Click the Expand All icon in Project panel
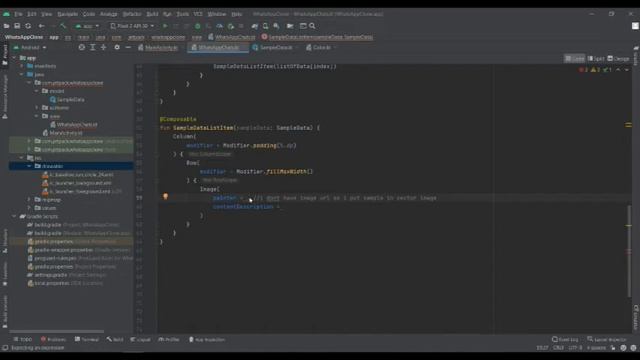 pyautogui.click(x=93, y=47)
